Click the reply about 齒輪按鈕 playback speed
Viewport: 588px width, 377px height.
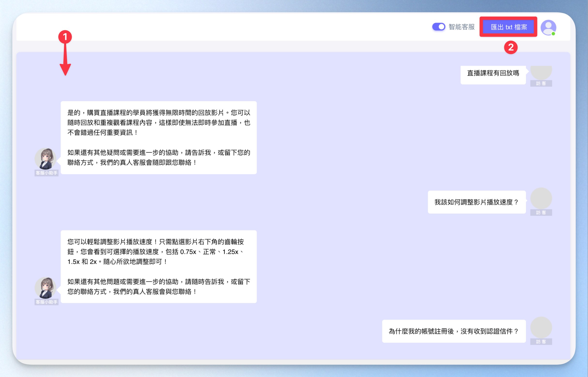coord(159,266)
